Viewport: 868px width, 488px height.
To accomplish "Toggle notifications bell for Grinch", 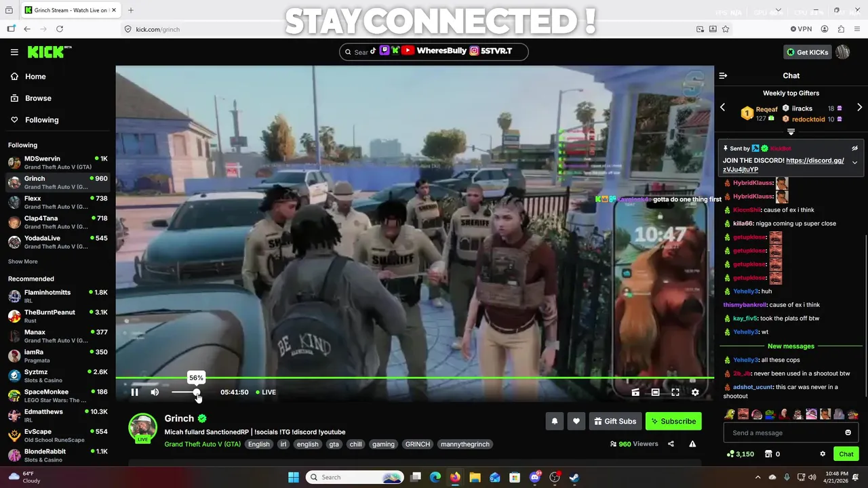I will (554, 421).
